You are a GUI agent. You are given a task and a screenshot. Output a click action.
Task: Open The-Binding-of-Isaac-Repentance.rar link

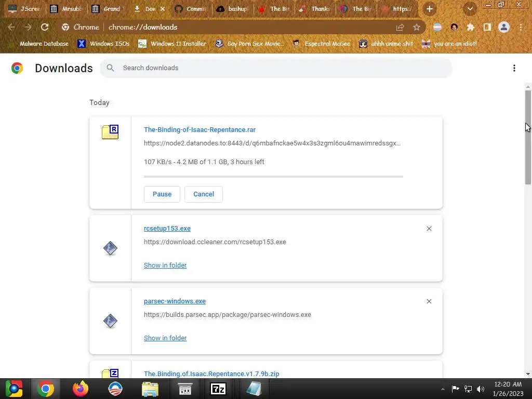(199, 129)
